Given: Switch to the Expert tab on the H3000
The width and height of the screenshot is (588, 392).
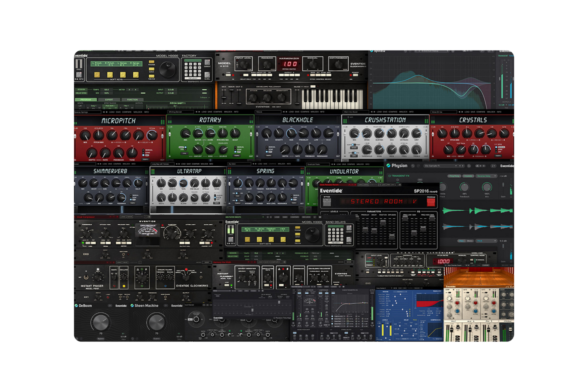Looking at the screenshot, I should tap(110, 100).
